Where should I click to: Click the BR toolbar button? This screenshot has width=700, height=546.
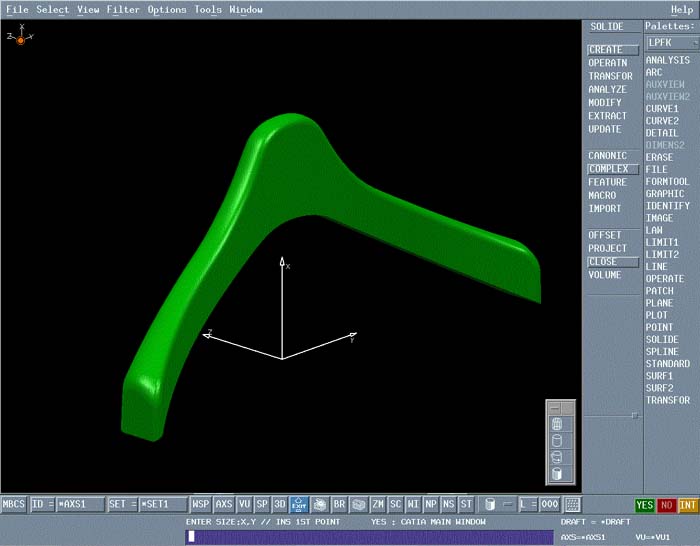[x=339, y=505]
